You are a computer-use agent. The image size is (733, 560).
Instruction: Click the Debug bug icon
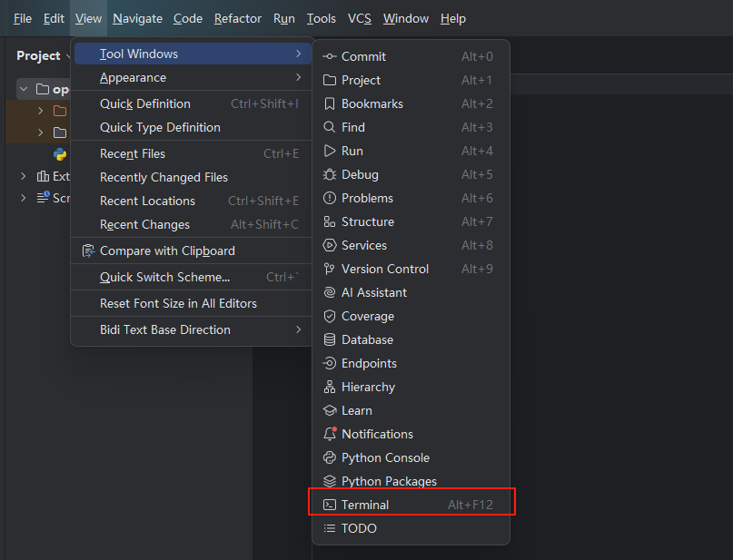click(330, 174)
